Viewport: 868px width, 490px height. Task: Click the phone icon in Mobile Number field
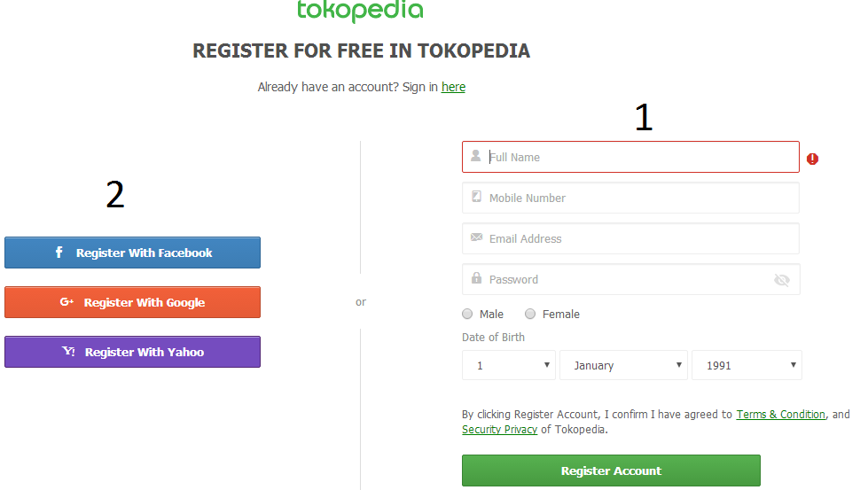point(476,197)
